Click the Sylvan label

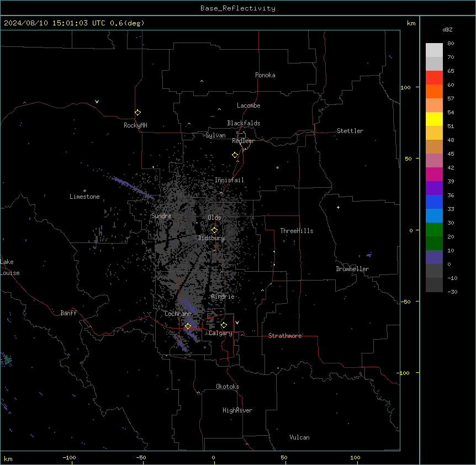(x=215, y=135)
